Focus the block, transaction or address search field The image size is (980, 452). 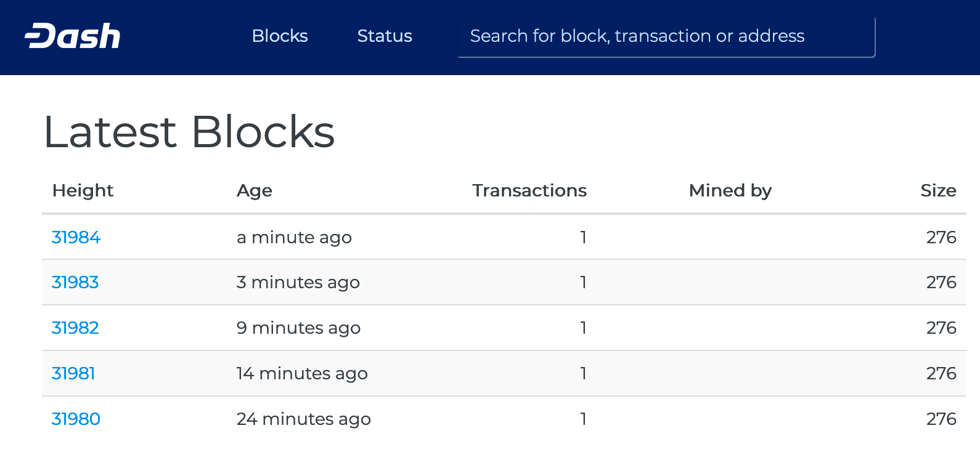click(x=666, y=36)
